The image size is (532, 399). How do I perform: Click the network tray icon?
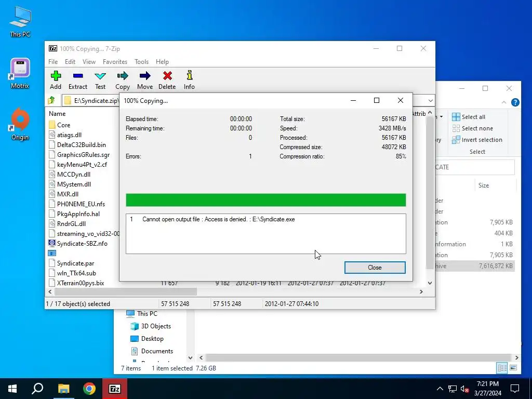point(453,389)
